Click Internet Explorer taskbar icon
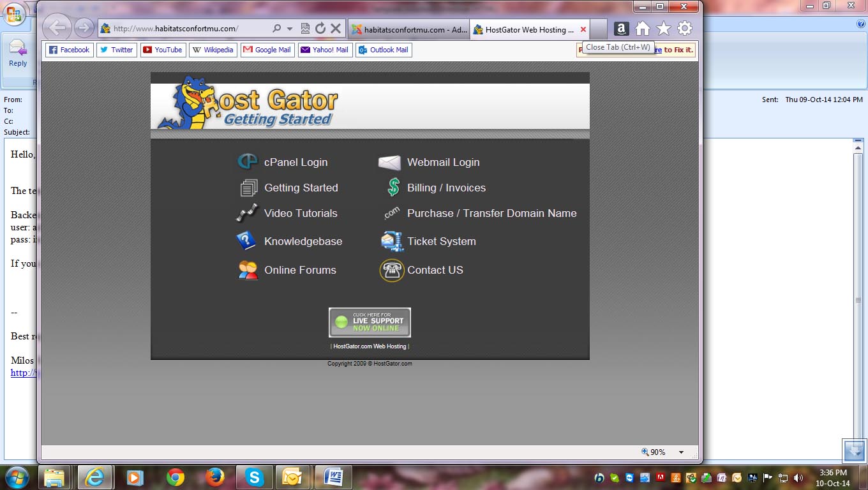The image size is (868, 490). (x=94, y=477)
